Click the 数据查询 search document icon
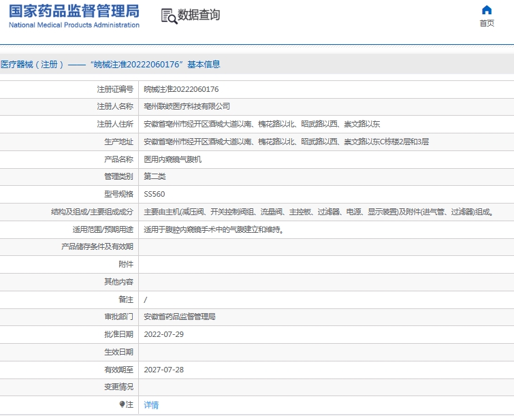The height and width of the screenshot is (420, 514). (169, 16)
